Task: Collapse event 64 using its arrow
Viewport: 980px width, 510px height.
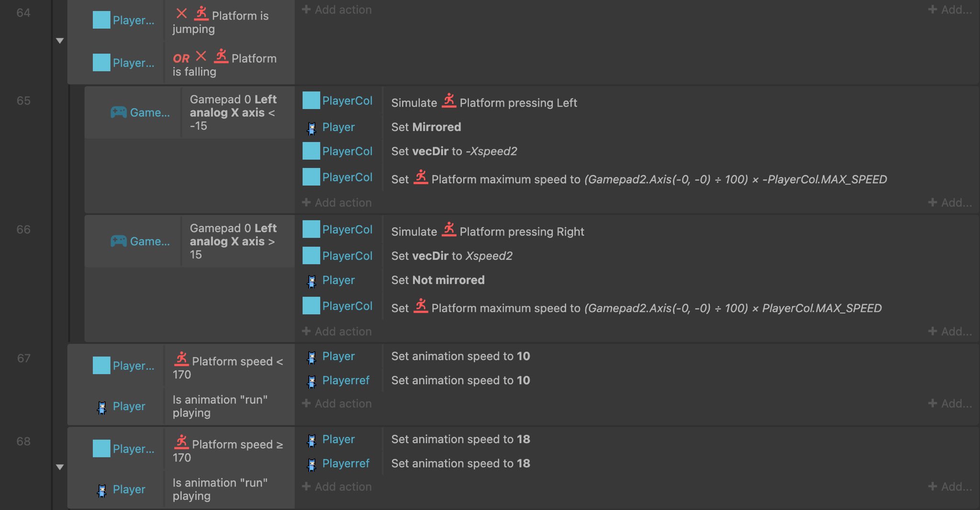Action: pos(60,41)
